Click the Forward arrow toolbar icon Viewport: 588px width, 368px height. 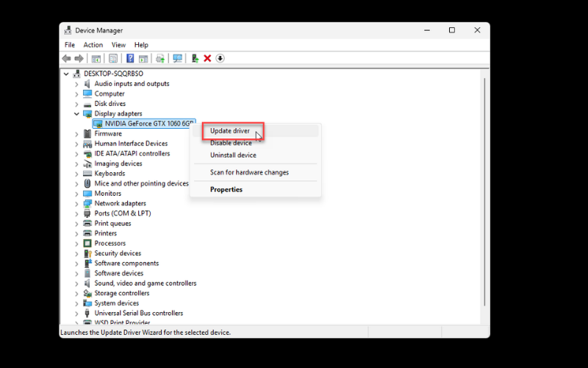pos(78,58)
